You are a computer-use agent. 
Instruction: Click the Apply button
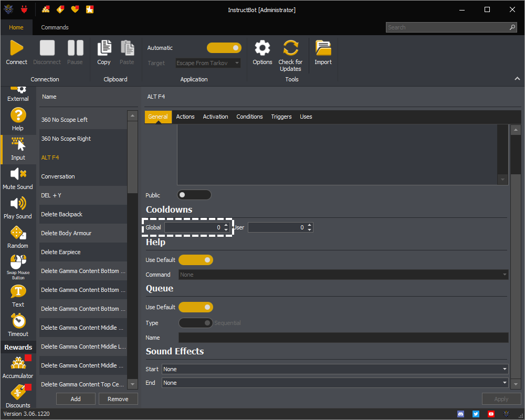(501, 399)
